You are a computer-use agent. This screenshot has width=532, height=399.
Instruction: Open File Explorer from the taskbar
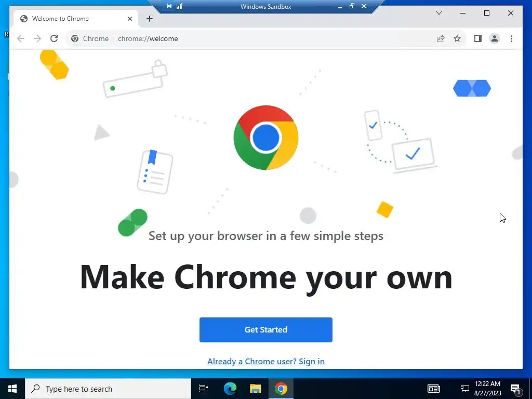256,389
